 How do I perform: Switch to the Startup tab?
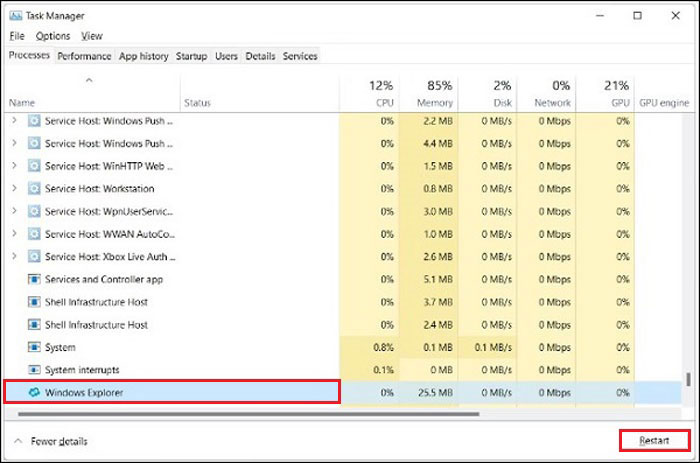pos(192,56)
